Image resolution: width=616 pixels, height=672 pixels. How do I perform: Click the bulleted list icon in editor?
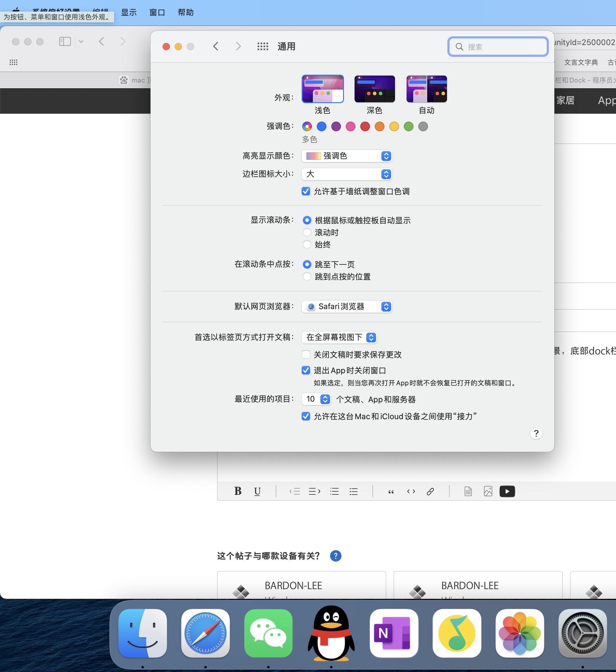click(354, 491)
